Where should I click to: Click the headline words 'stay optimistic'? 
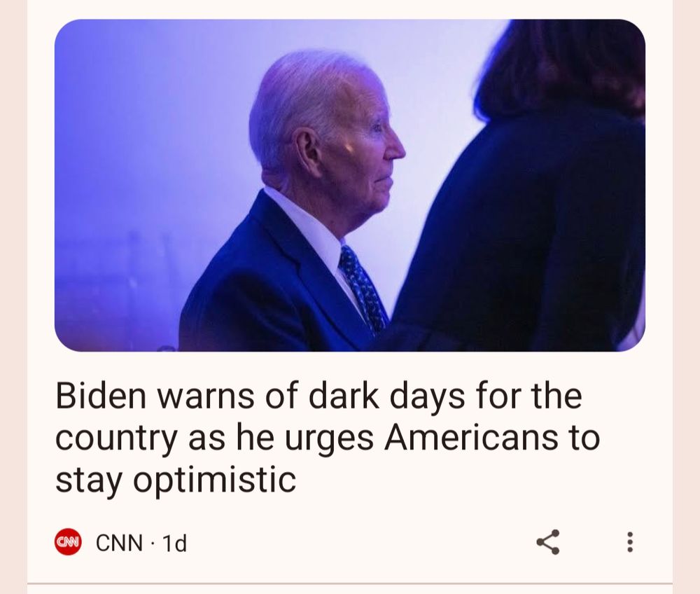point(176,480)
